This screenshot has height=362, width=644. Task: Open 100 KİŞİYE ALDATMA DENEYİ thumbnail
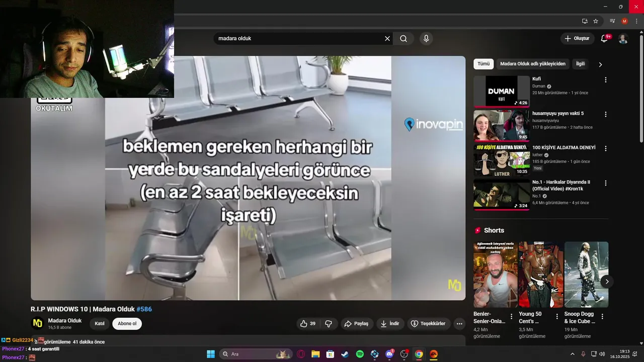click(x=502, y=160)
